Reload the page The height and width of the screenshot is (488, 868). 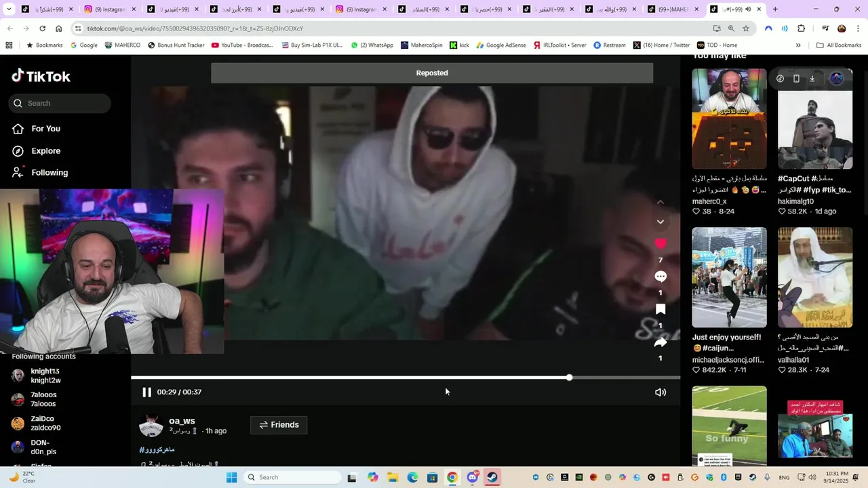pyautogui.click(x=42, y=28)
